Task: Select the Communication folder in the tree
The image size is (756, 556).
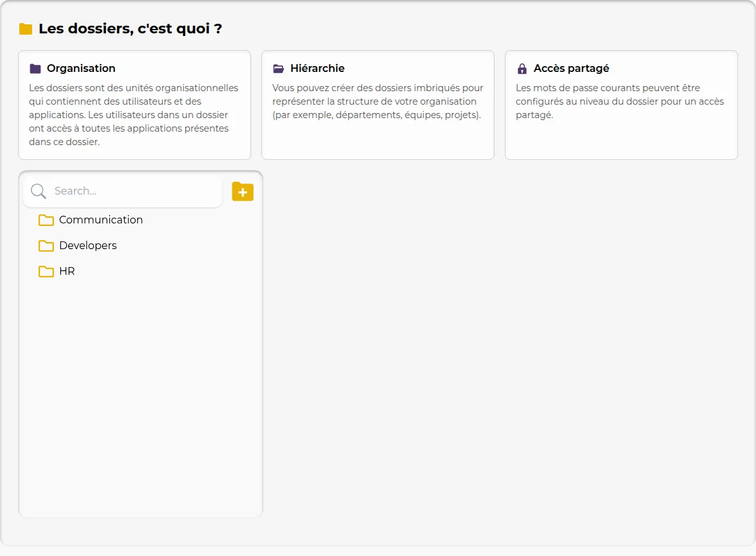Action: click(100, 220)
